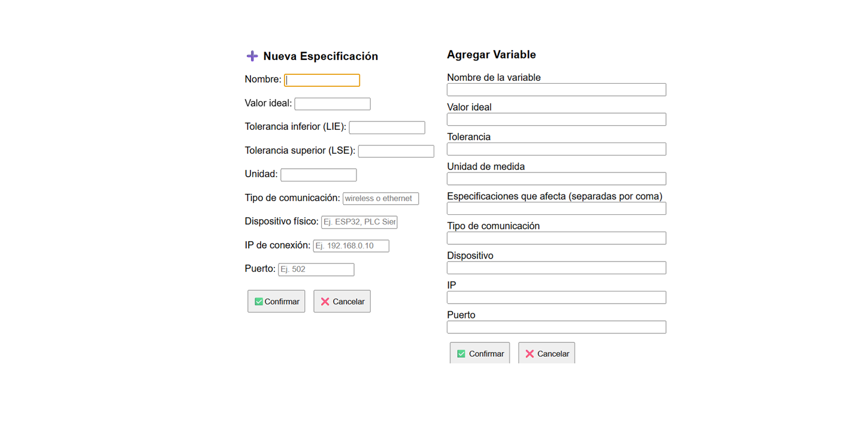868x431 pixels.
Task: Click the green checkmark icon in Agregar Variable Confirmar
Action: pyautogui.click(x=461, y=353)
